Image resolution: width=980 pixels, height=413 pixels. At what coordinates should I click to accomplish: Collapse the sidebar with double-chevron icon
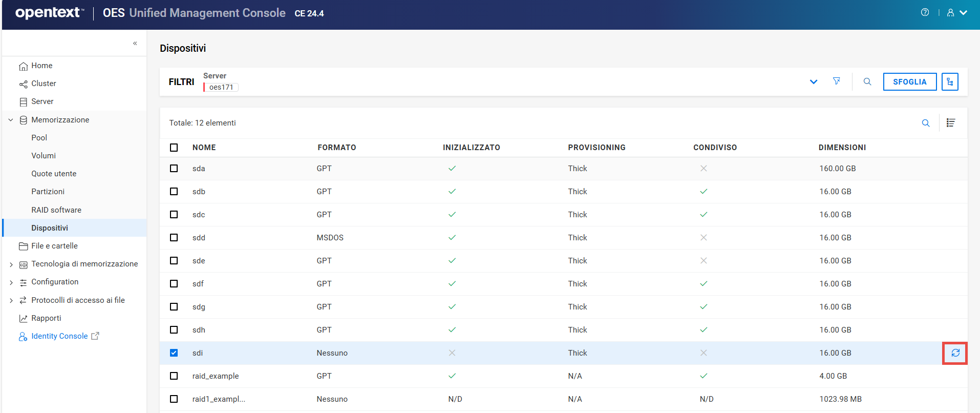pyautogui.click(x=135, y=44)
